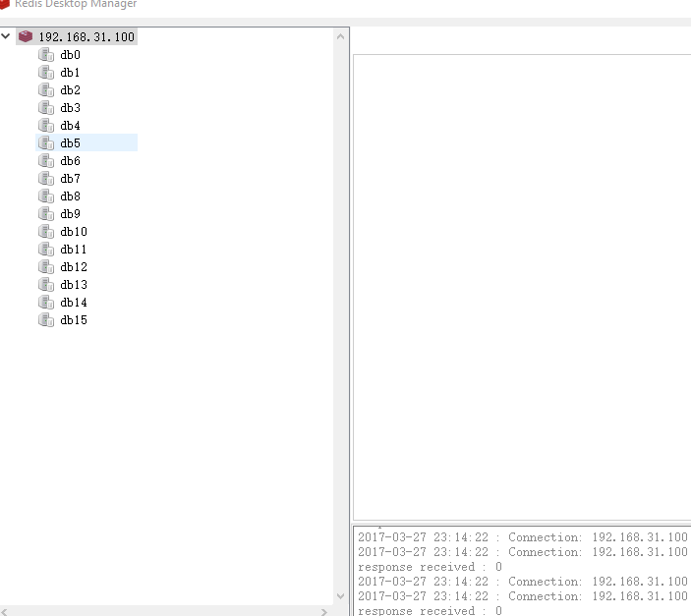Screen dimensions: 691x616
Task: Select the highlighted db5 text label
Action: (70, 143)
